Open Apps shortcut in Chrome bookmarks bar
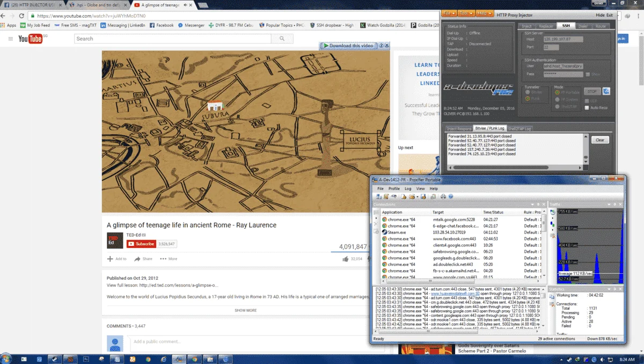Image resolution: width=644 pixels, height=364 pixels. (8, 25)
